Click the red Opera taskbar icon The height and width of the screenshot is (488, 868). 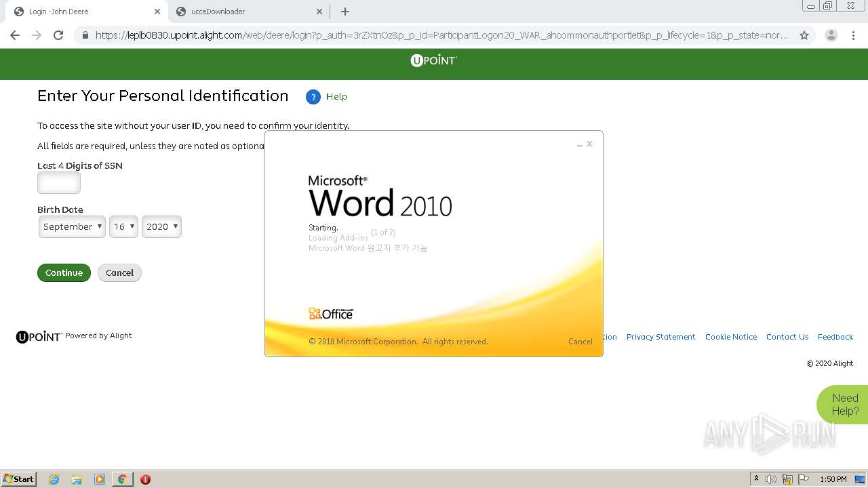coord(145,479)
